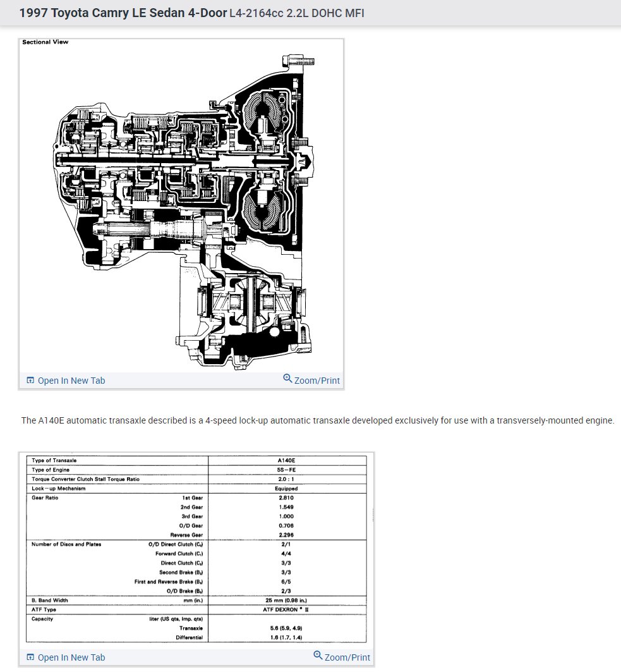Click the 'O/D Gear' label
The width and height of the screenshot is (621, 672).
[191, 526]
